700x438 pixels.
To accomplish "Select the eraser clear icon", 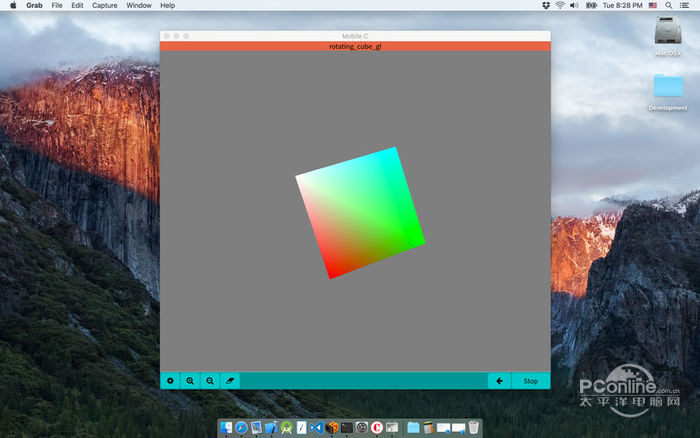I will coord(230,381).
